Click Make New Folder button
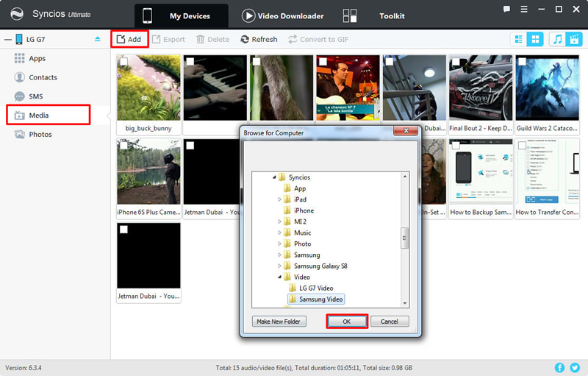This screenshot has height=376, width=588. click(x=279, y=322)
